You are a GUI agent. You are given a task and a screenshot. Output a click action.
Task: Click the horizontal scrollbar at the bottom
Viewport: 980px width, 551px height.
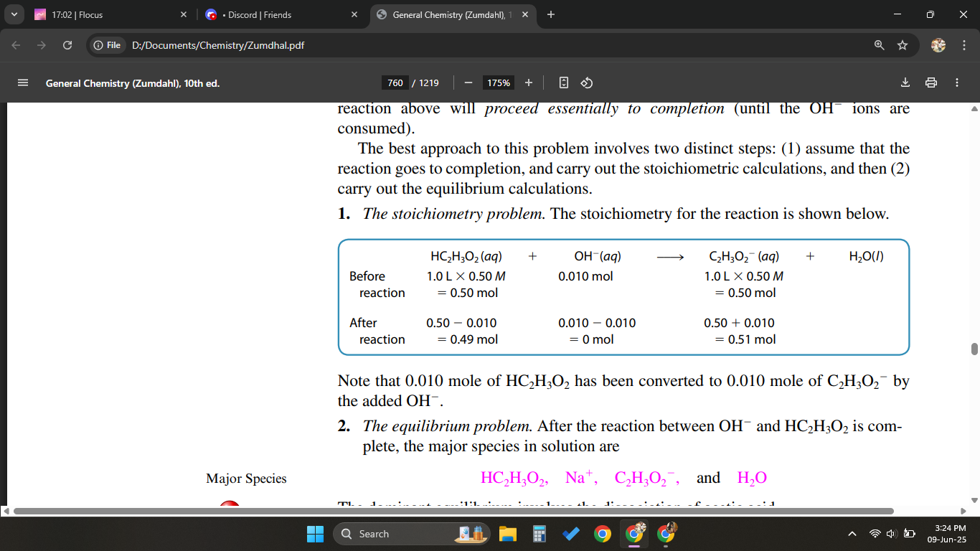tap(453, 511)
